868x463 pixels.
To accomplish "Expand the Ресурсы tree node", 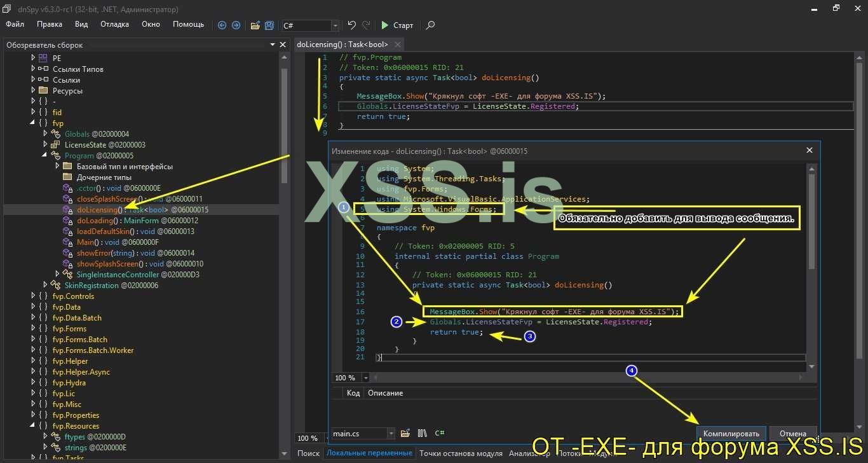I will coord(33,90).
